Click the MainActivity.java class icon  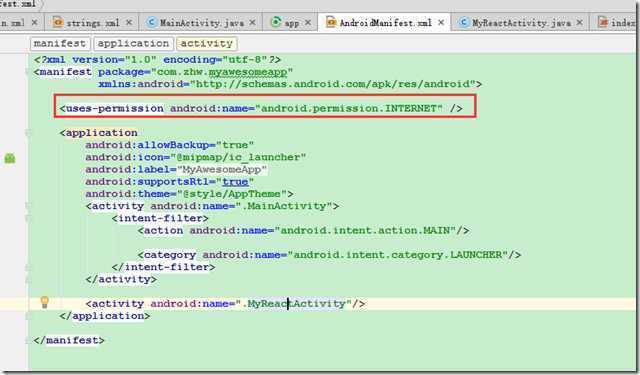[152, 22]
